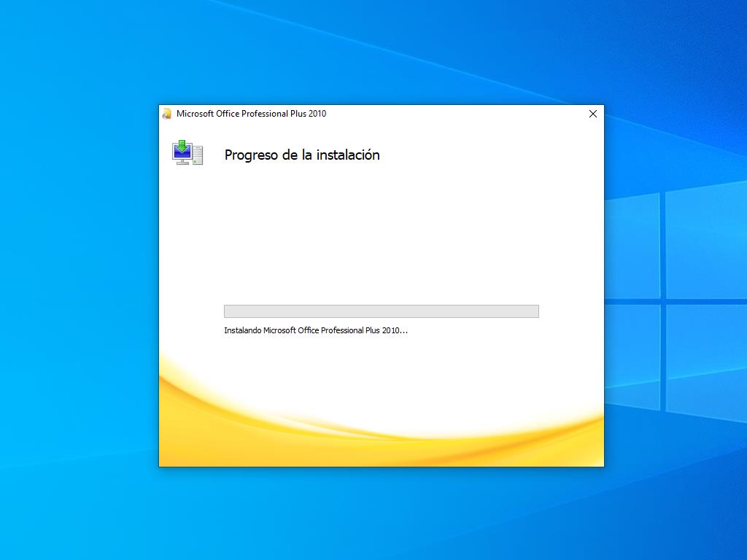The image size is (747, 560).
Task: Click the empty desktop above the installer window
Action: 379,51
